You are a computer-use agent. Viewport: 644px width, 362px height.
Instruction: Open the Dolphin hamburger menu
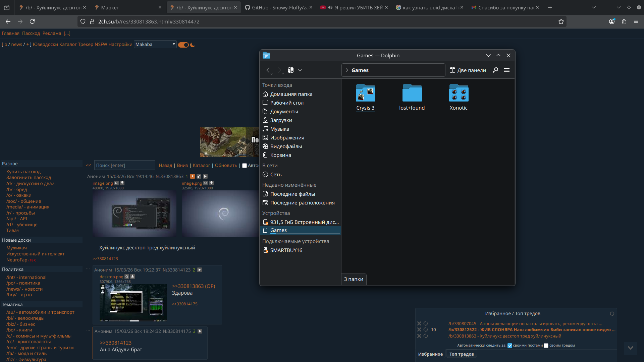pyautogui.click(x=507, y=70)
